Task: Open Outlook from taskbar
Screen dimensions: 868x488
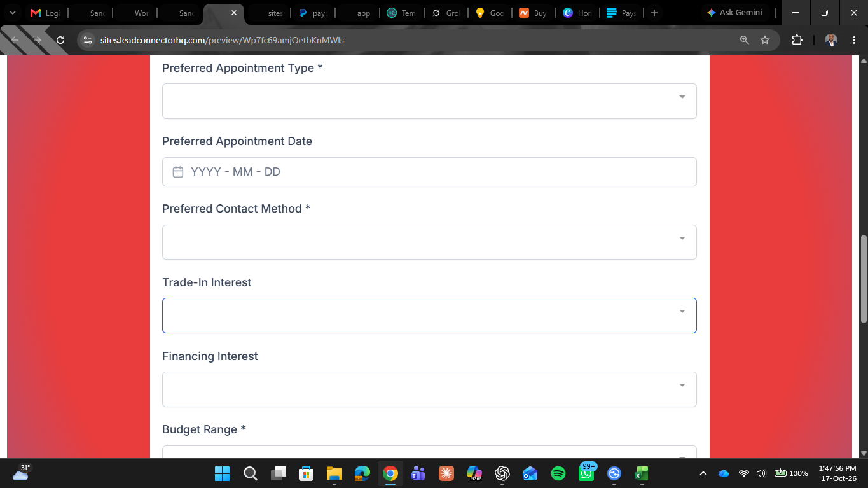Action: [x=530, y=473]
